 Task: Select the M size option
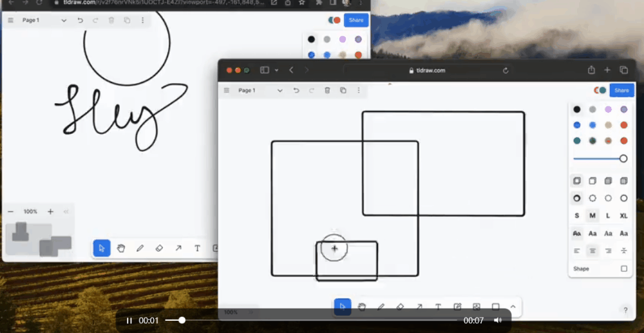592,216
